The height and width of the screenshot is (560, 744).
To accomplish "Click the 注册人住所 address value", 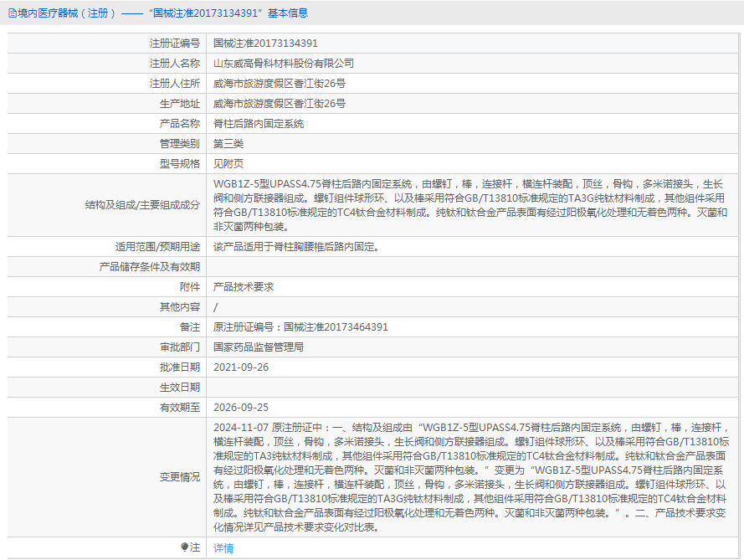I will pyautogui.click(x=279, y=84).
